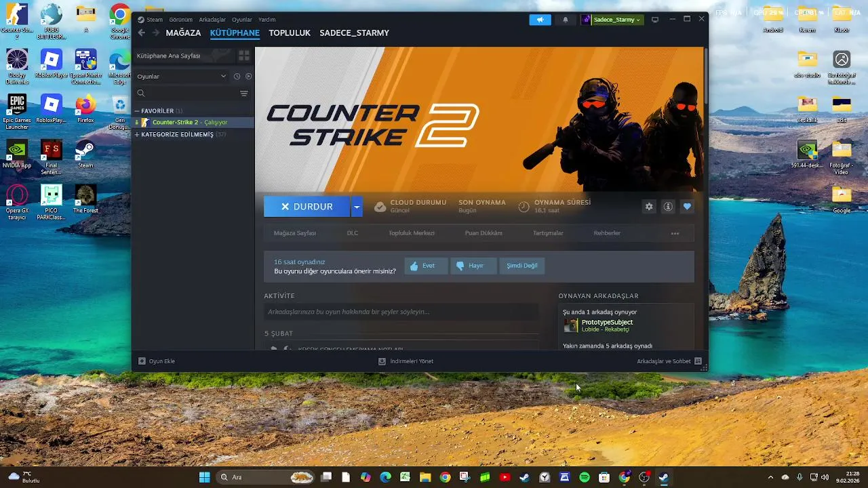
Task: Open obs-studio folder on desktop
Action: [x=807, y=64]
